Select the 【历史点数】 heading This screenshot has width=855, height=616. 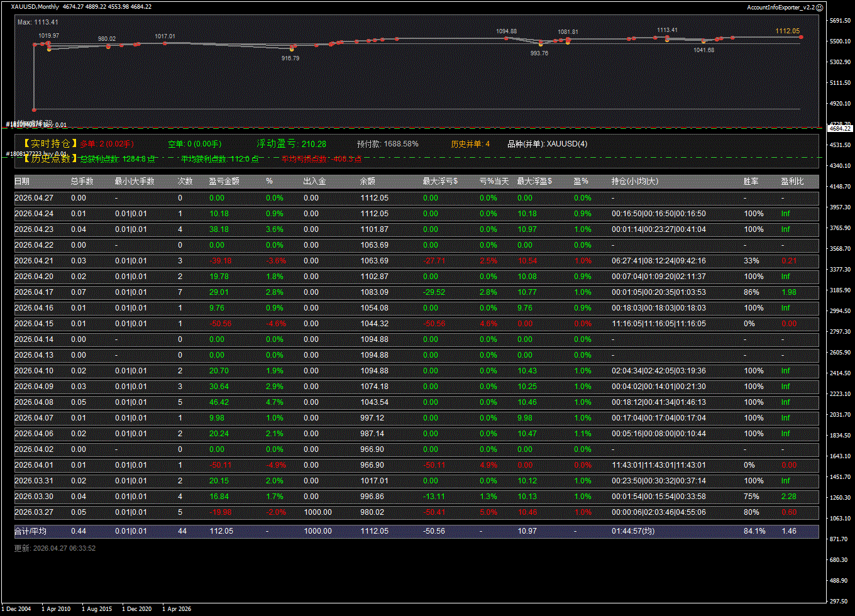(x=50, y=159)
